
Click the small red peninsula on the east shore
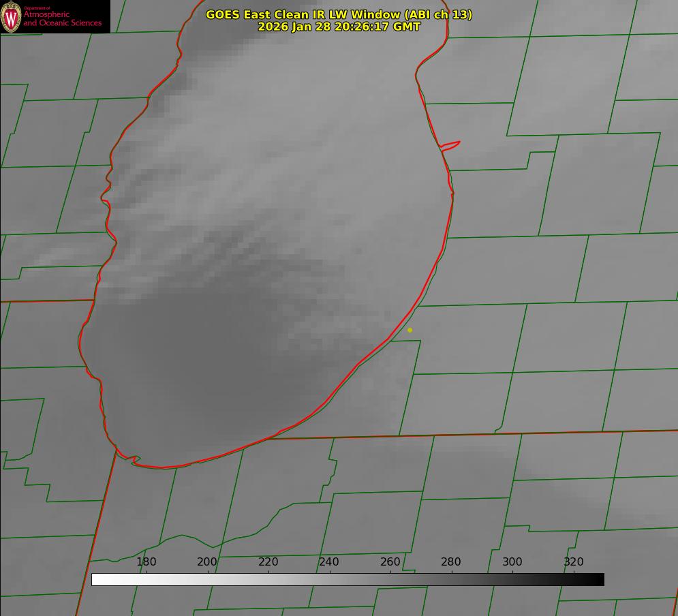(x=451, y=144)
